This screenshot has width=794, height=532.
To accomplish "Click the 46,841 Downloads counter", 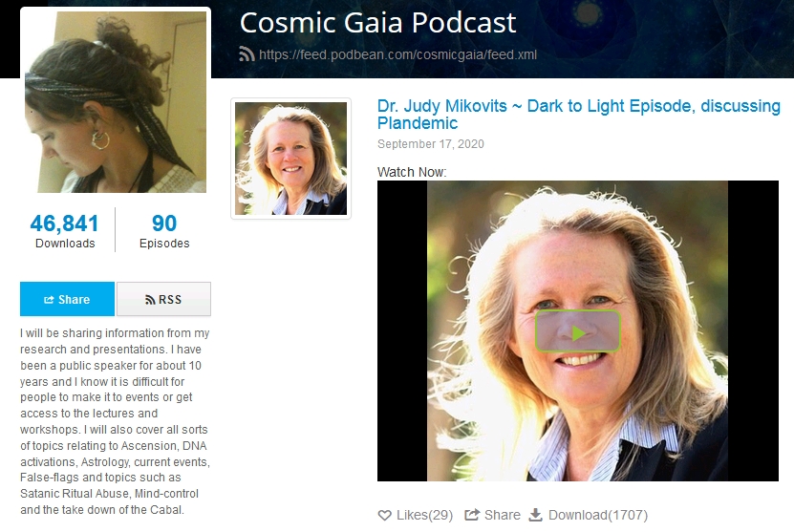I will (65, 231).
